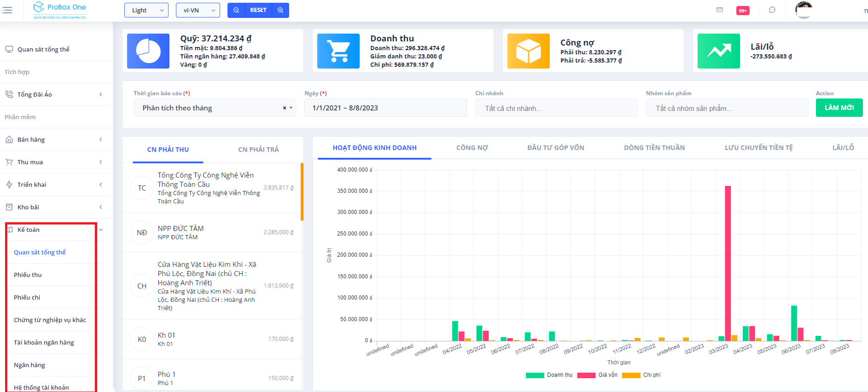
Task: Open the Thời gian báo cáo dropdown arrow
Action: click(291, 108)
